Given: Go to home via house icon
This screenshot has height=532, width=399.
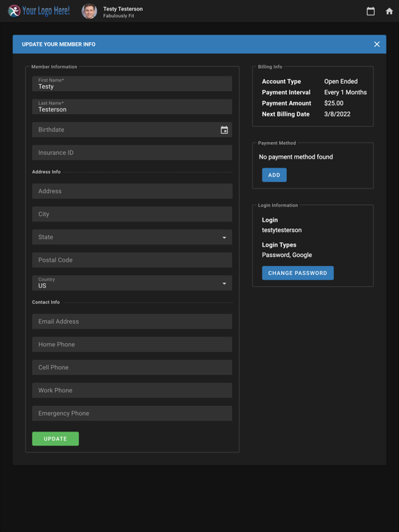Looking at the screenshot, I should coord(389,11).
